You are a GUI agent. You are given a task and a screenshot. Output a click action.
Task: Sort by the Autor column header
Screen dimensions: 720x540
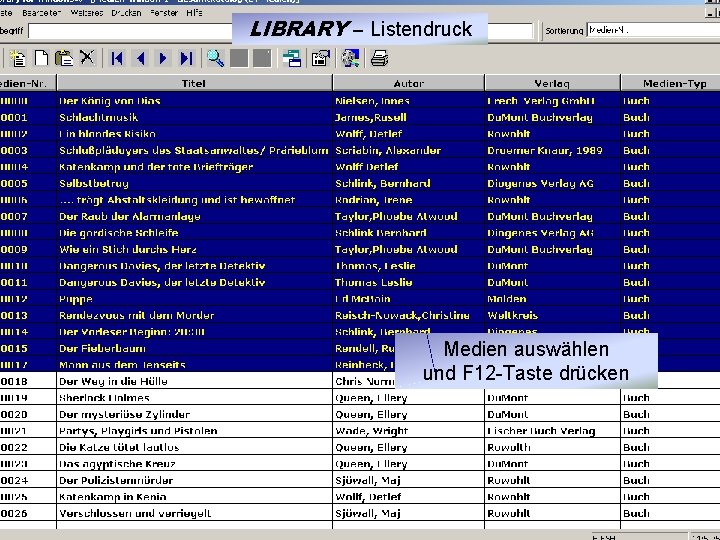408,83
